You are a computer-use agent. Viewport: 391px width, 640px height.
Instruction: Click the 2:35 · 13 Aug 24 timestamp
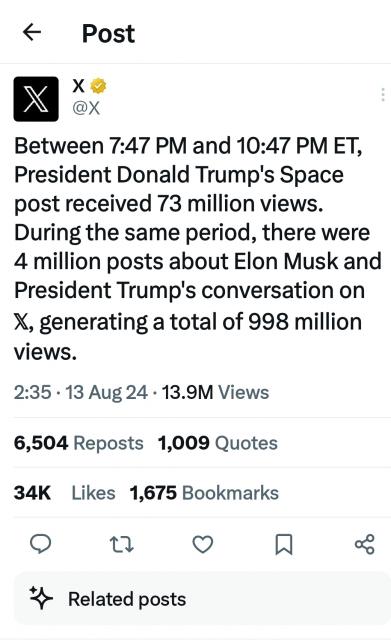pos(80,393)
